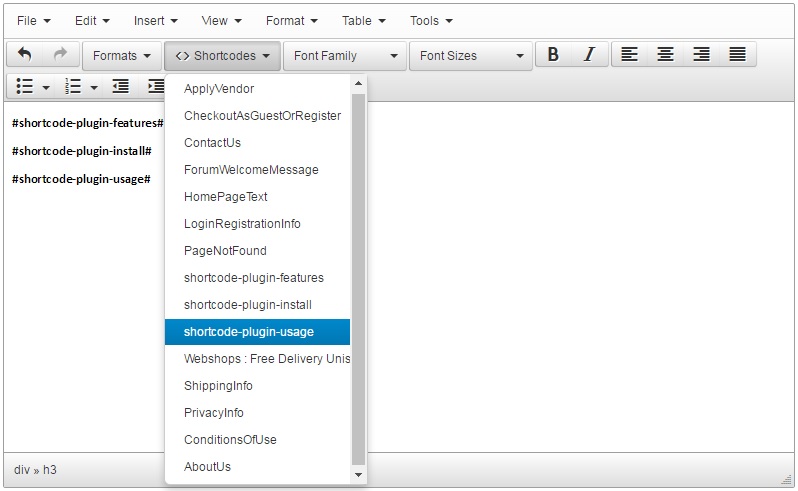Insert a bullet list
This screenshot has height=491, width=798.
[x=26, y=87]
